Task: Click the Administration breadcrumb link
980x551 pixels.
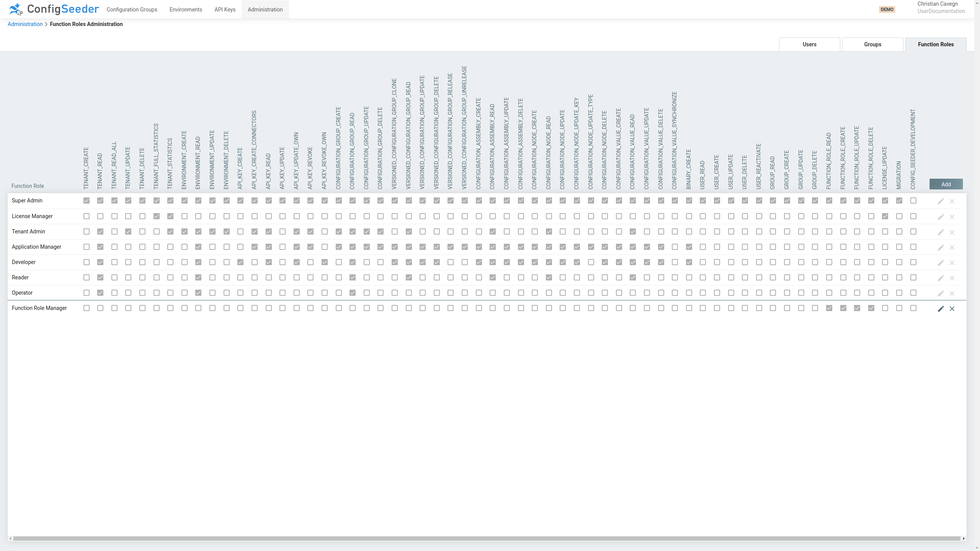Action: [x=25, y=24]
